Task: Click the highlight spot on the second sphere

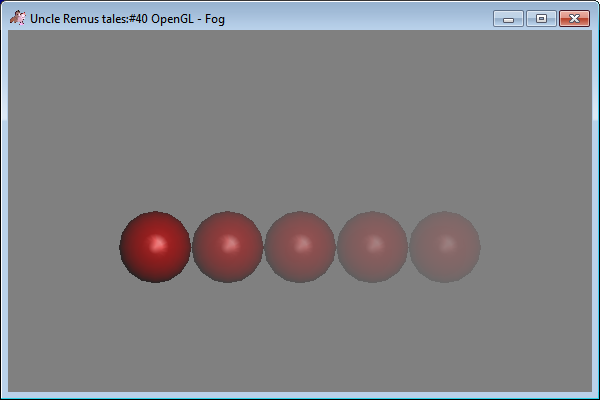Action: (x=230, y=243)
